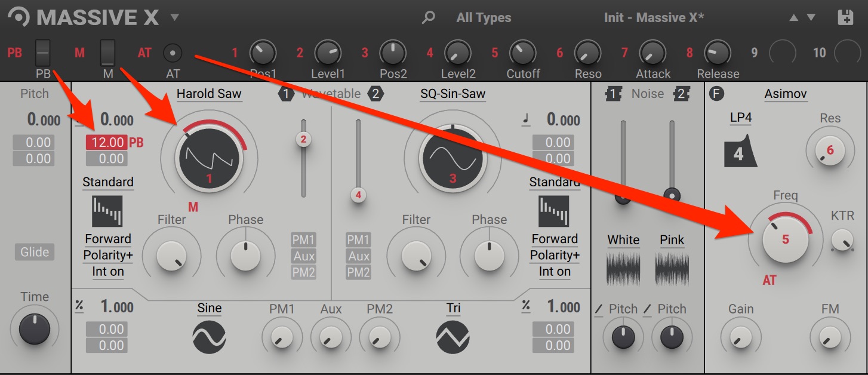
Task: Click the red M mod wheel label
Action: [x=79, y=53]
